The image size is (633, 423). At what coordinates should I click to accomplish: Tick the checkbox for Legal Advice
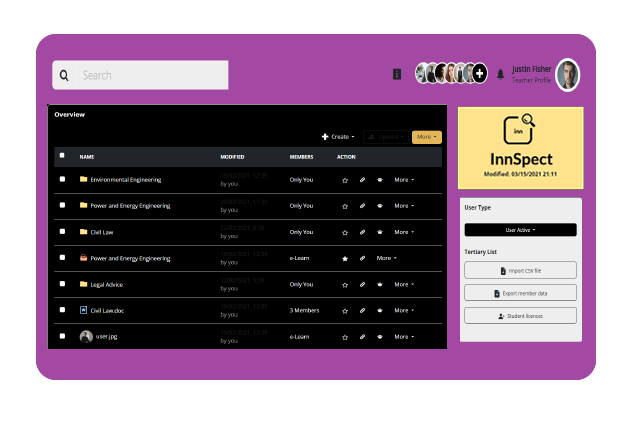(x=62, y=284)
